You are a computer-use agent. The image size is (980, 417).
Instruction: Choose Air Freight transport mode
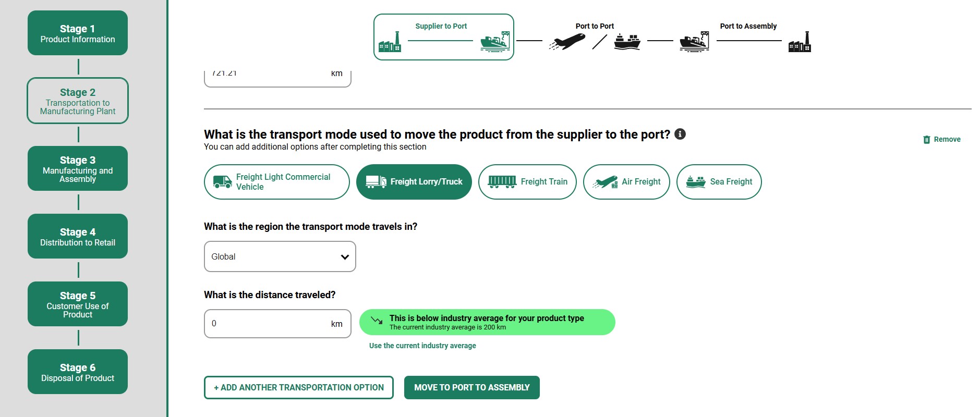point(626,182)
